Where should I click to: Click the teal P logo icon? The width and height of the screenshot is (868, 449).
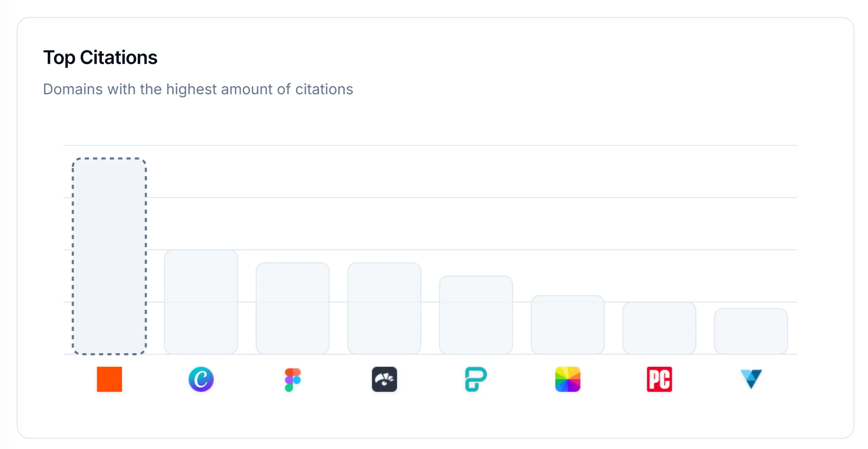pyautogui.click(x=476, y=379)
